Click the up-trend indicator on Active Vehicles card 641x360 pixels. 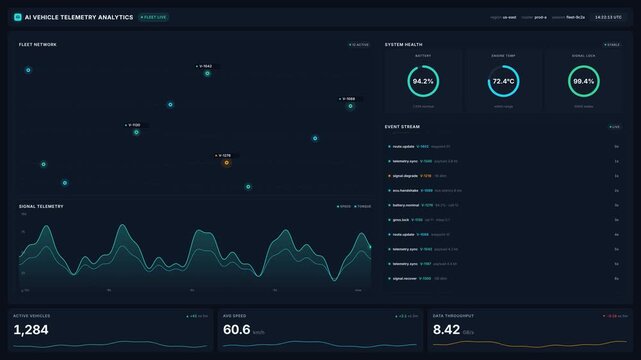point(197,316)
